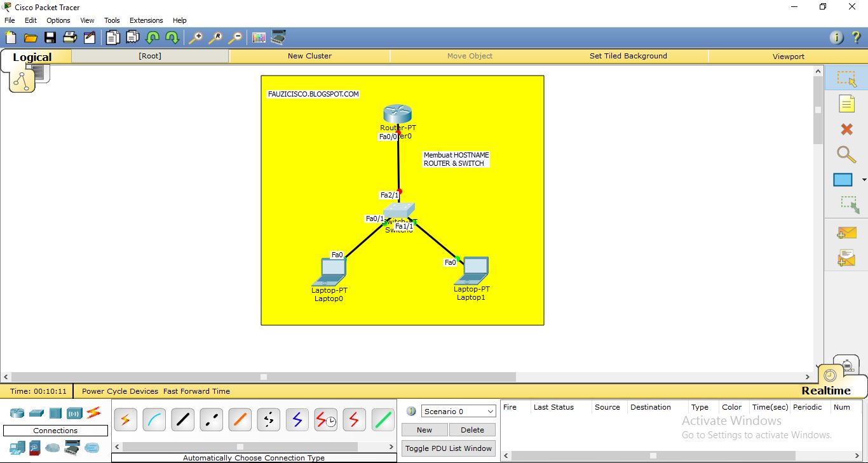Image resolution: width=868 pixels, height=463 pixels.
Task: Expand the rectangle shape tool dropdown arrow
Action: coord(863,180)
